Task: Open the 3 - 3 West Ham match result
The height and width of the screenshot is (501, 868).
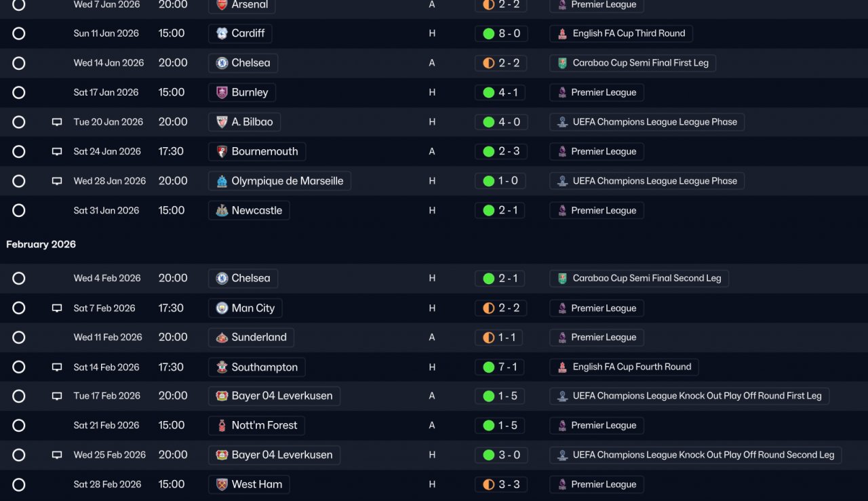Action: tap(501, 485)
